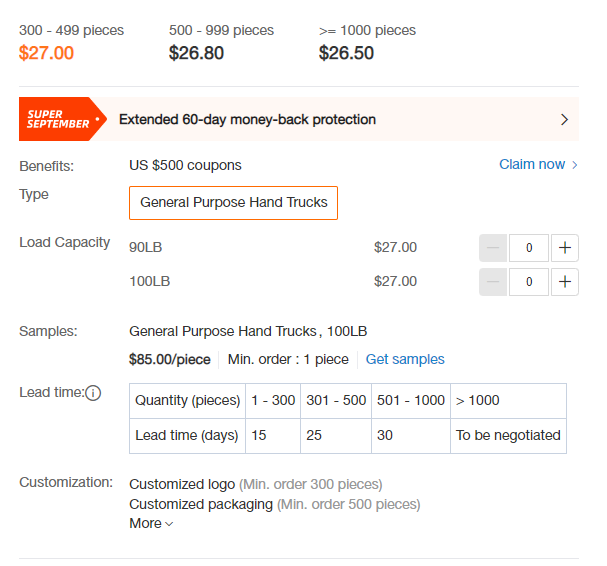
Task: Decrease 100LB quantity with minus button
Action: point(493,281)
